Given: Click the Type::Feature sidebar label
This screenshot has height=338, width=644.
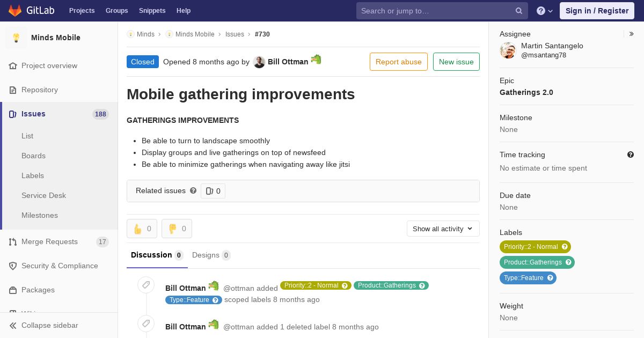Looking at the screenshot, I should pos(528,278).
